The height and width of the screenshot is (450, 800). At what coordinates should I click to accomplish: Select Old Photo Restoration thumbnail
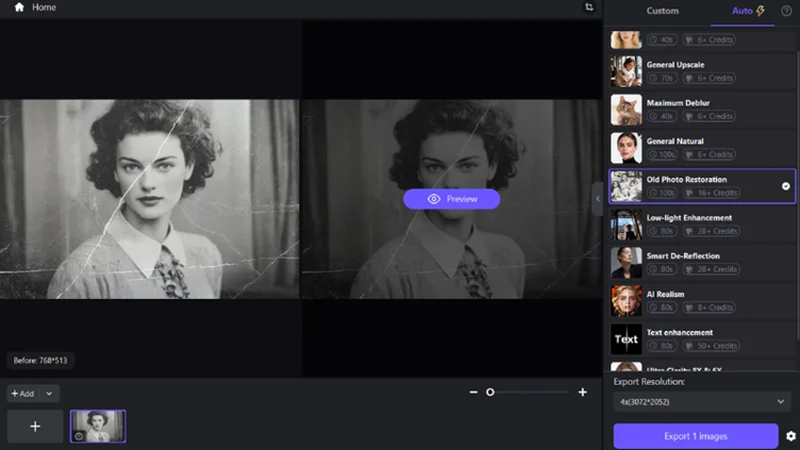626,186
